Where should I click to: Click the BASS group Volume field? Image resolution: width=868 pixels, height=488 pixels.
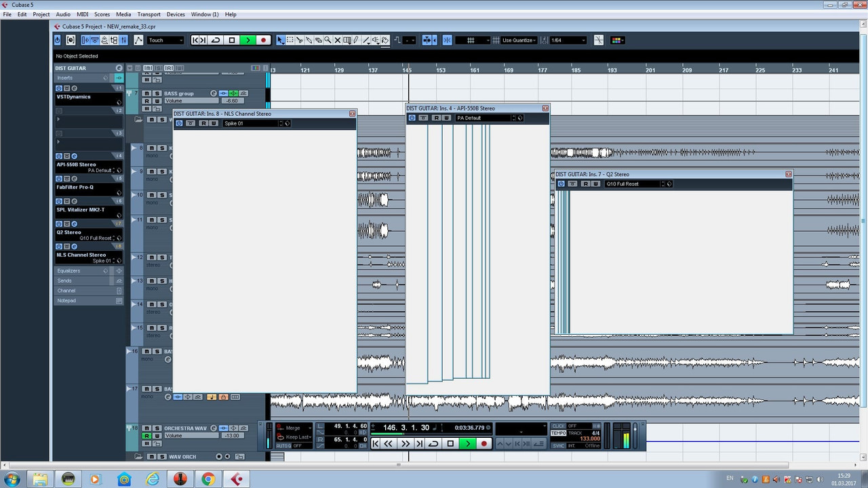(x=192, y=101)
